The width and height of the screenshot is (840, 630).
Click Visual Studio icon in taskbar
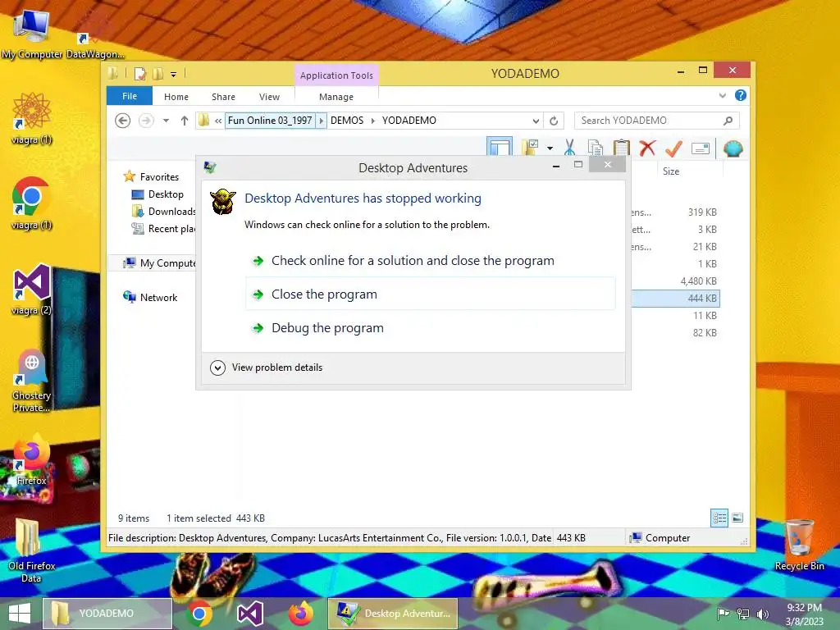[249, 614]
